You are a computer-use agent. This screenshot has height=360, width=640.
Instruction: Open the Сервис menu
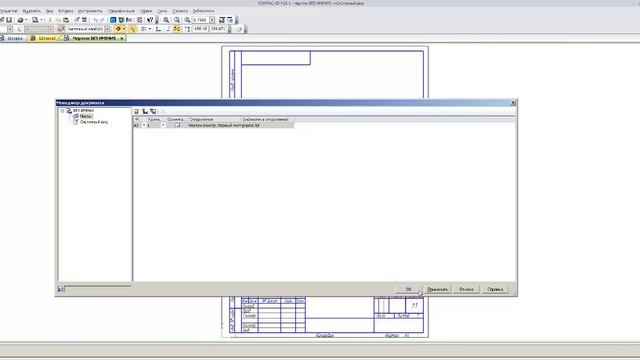coord(146,11)
